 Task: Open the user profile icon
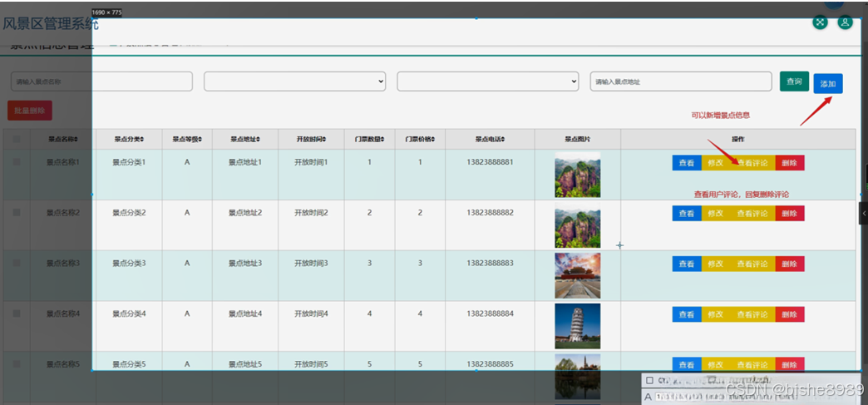[845, 22]
